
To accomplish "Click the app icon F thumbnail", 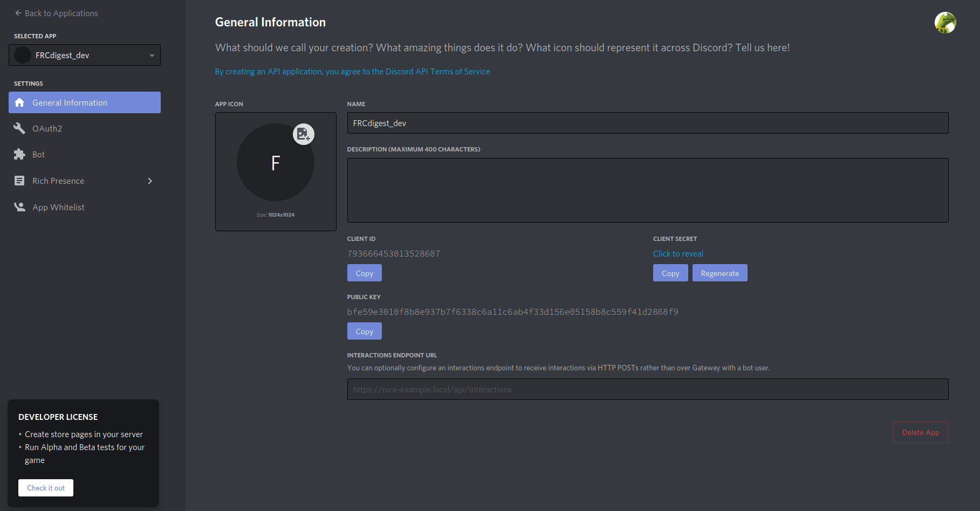I will pos(276,162).
